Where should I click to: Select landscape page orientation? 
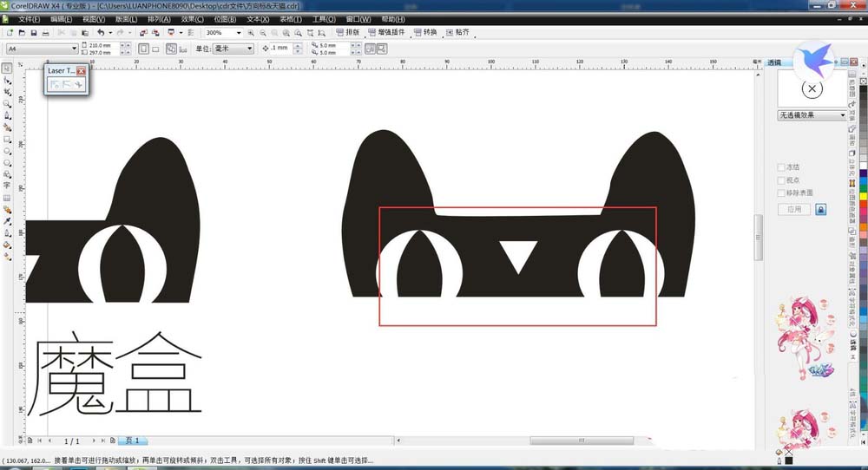[155, 49]
